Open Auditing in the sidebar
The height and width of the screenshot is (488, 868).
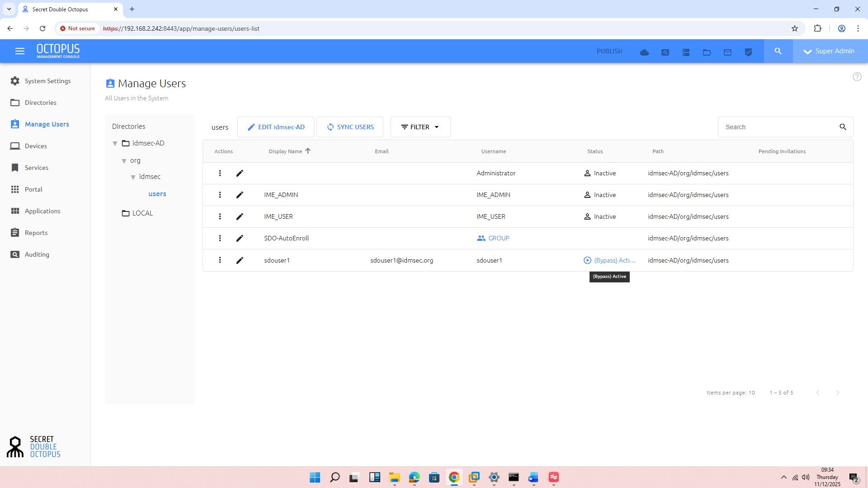pos(37,254)
